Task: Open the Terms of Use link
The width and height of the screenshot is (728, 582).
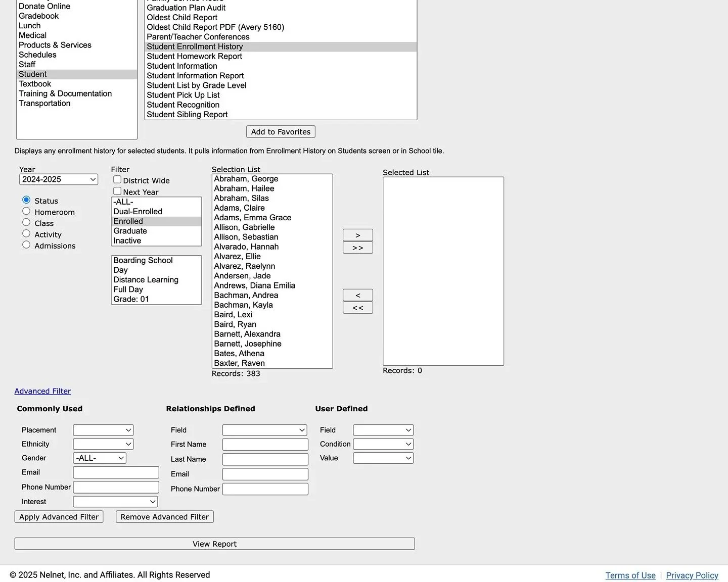Action: 630,575
